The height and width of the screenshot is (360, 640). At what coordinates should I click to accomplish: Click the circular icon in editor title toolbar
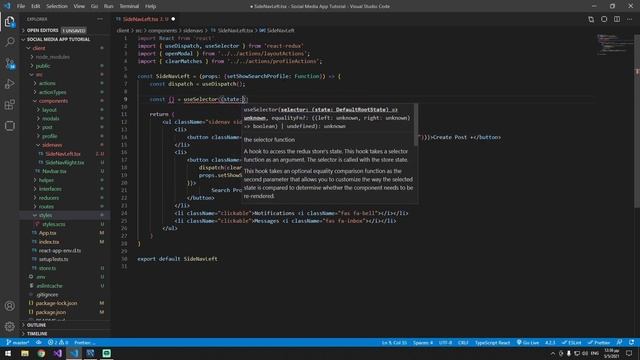[604, 19]
